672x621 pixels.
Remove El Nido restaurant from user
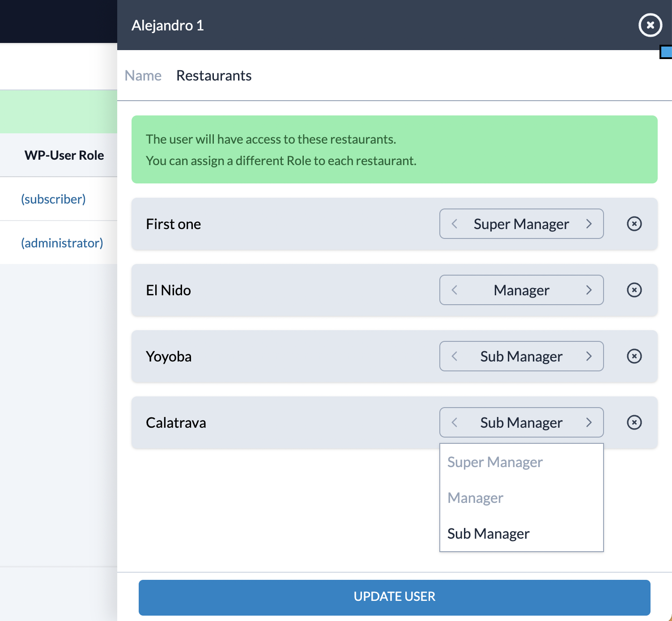point(634,290)
